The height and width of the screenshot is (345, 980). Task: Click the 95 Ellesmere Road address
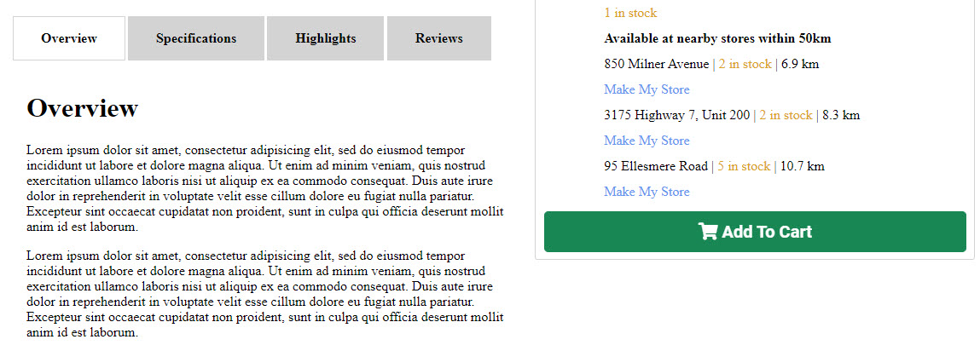point(655,166)
